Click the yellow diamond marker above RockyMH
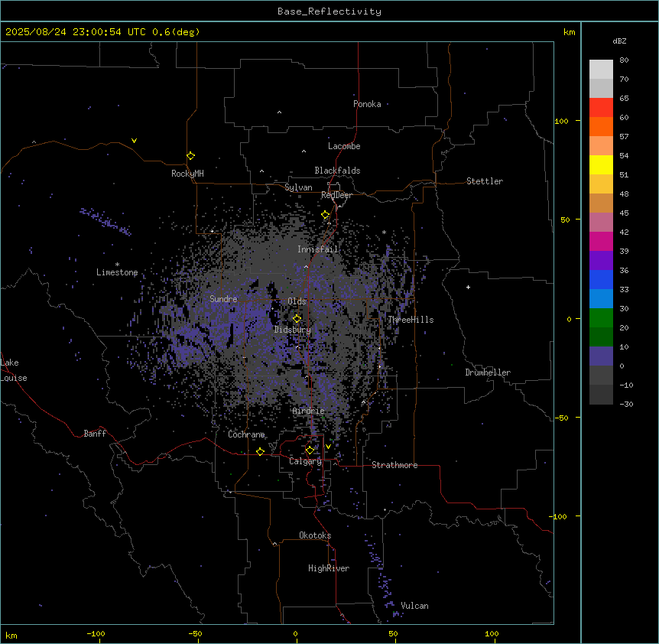This screenshot has width=659, height=644. point(191,156)
